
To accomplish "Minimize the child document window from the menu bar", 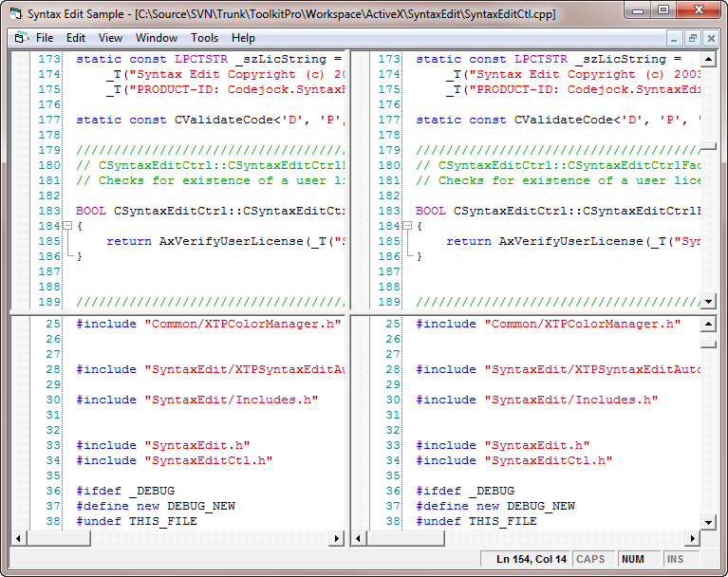I will (x=674, y=38).
